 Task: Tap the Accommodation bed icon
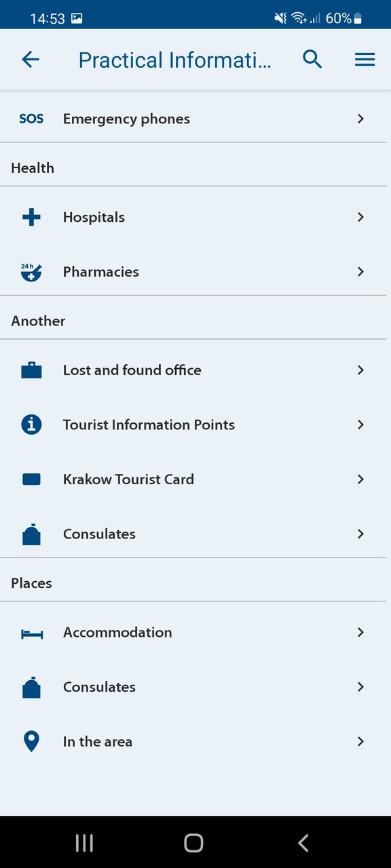tap(31, 633)
